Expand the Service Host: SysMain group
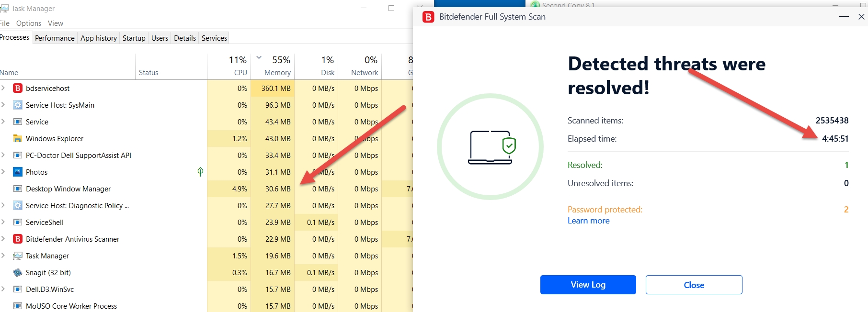This screenshot has height=312, width=868. click(3, 105)
